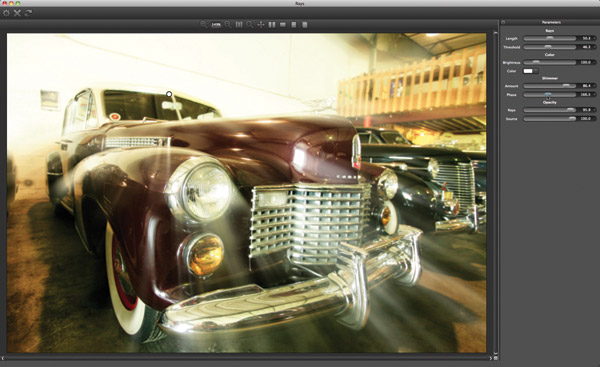Click the Threshold value stepper

pos(594,47)
